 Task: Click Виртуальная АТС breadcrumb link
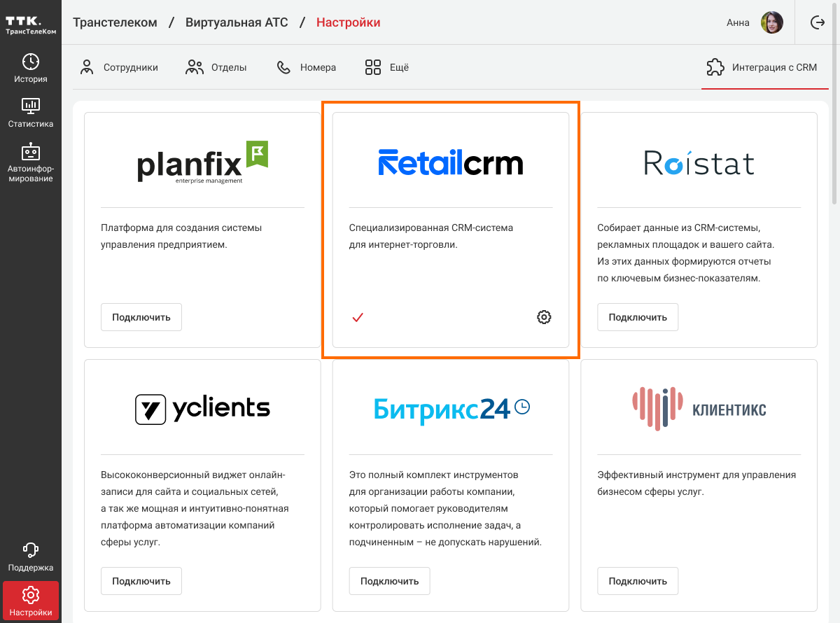tap(237, 22)
